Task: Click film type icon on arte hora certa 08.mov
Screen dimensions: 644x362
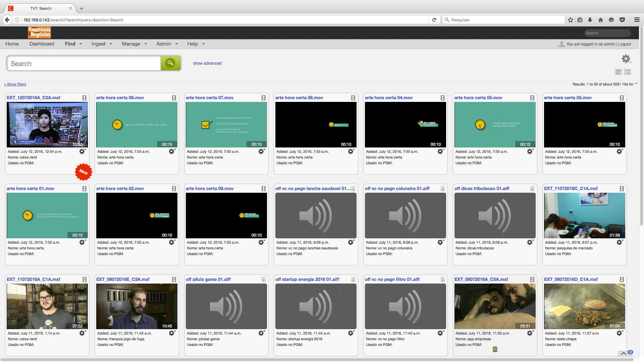Action: coord(174,98)
